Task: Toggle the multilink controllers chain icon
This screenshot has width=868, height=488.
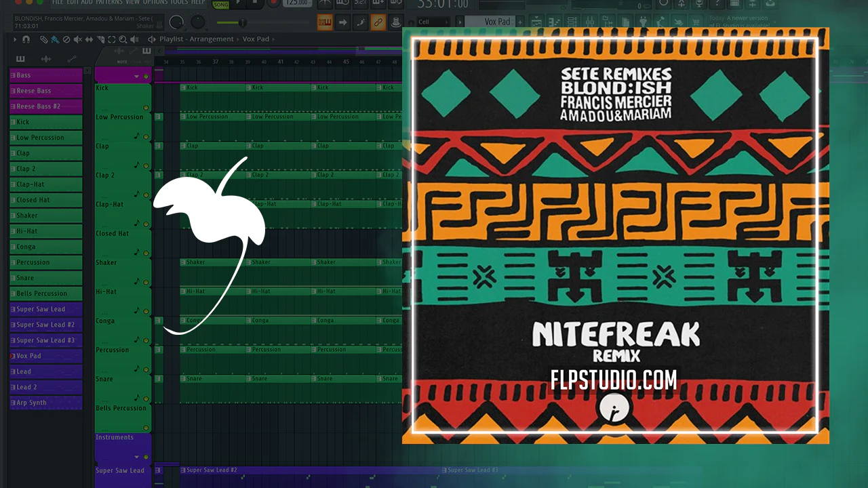Action: click(x=379, y=22)
